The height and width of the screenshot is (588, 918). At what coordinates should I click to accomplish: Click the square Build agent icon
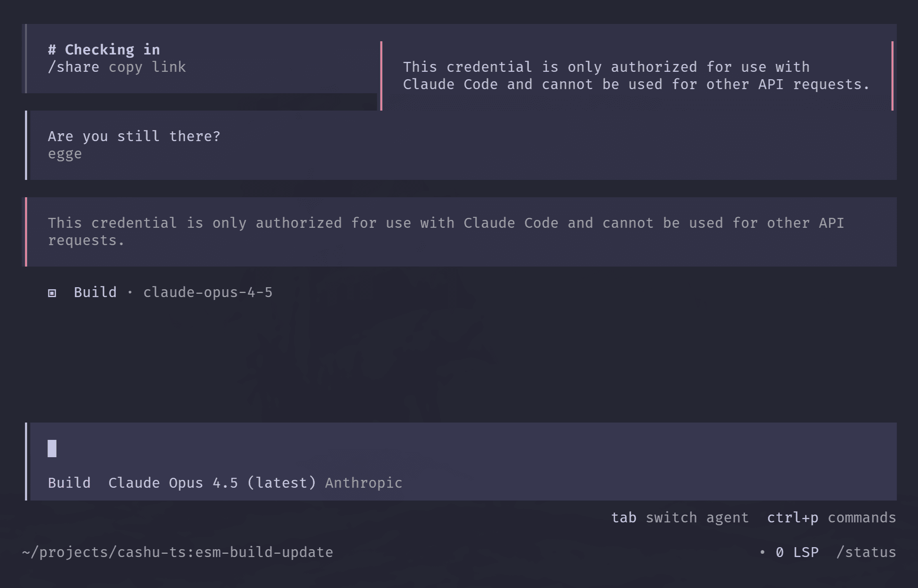[52, 293]
